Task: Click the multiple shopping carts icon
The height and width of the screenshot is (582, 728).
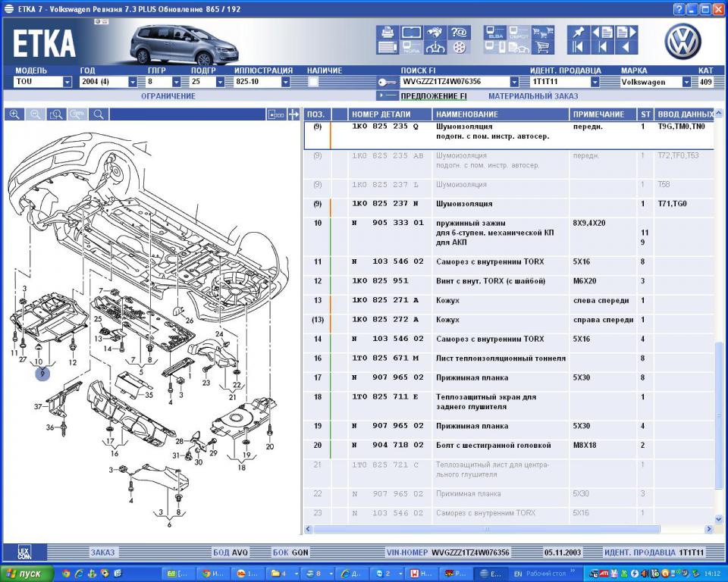Action: point(543,33)
